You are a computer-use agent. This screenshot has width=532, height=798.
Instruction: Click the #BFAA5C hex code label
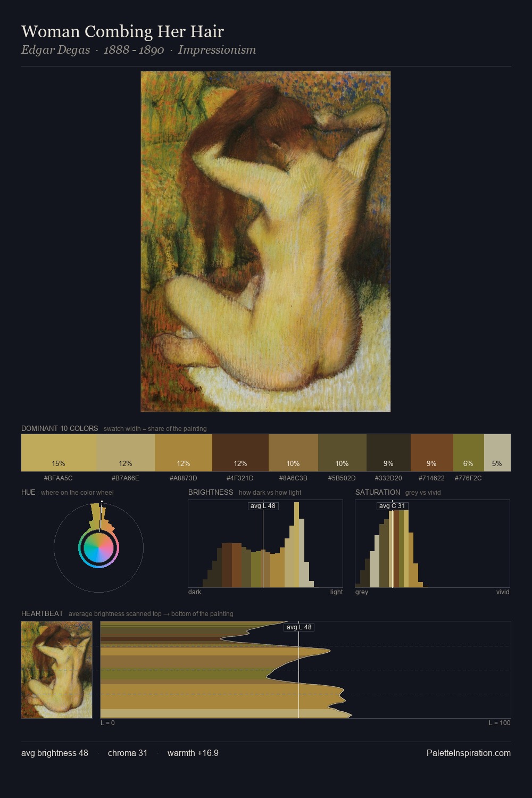coord(58,478)
